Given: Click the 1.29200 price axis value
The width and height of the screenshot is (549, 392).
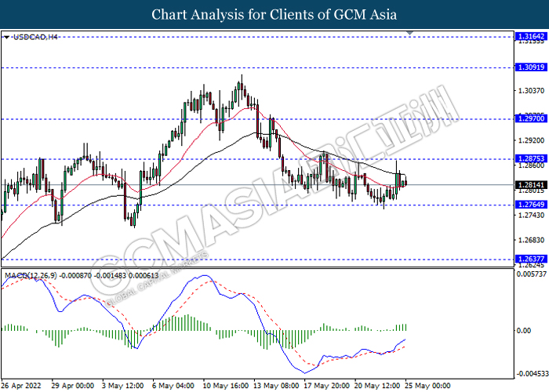Looking at the screenshot, I should click(531, 140).
